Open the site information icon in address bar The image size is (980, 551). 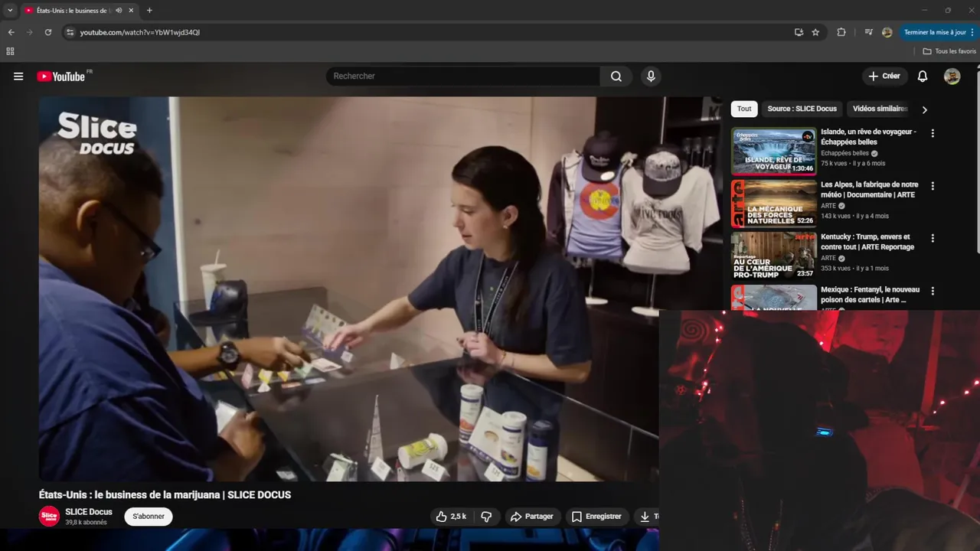70,32
